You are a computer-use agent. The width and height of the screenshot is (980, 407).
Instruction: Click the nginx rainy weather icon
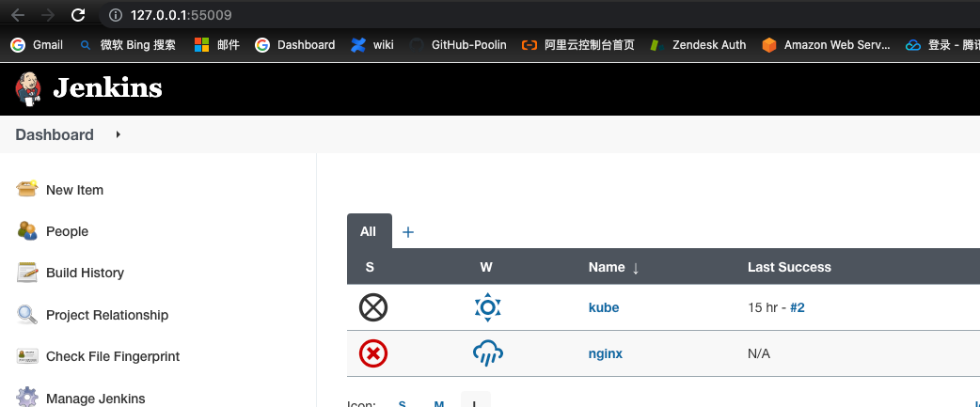point(487,354)
